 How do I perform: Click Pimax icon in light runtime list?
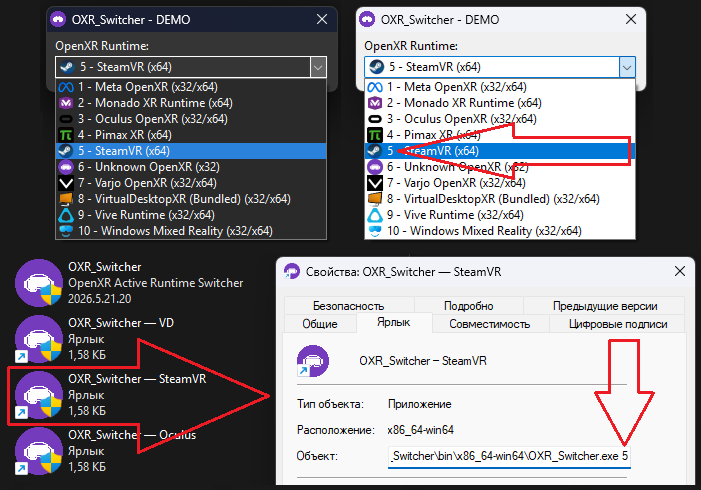375,135
